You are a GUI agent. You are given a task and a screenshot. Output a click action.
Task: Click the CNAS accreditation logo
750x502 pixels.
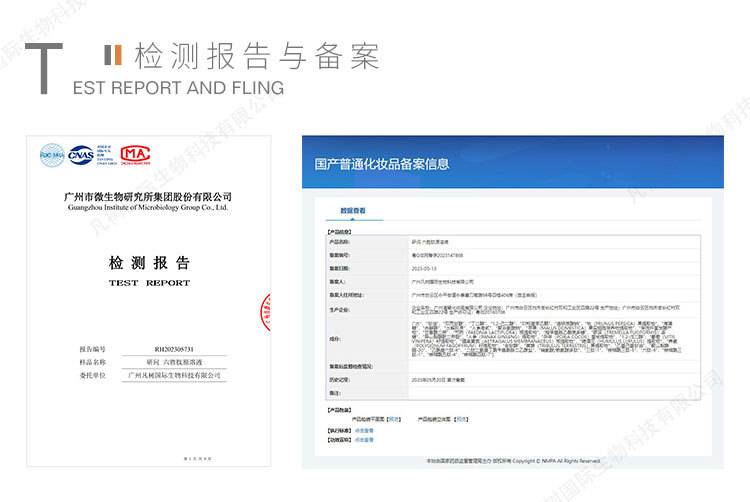click(81, 155)
